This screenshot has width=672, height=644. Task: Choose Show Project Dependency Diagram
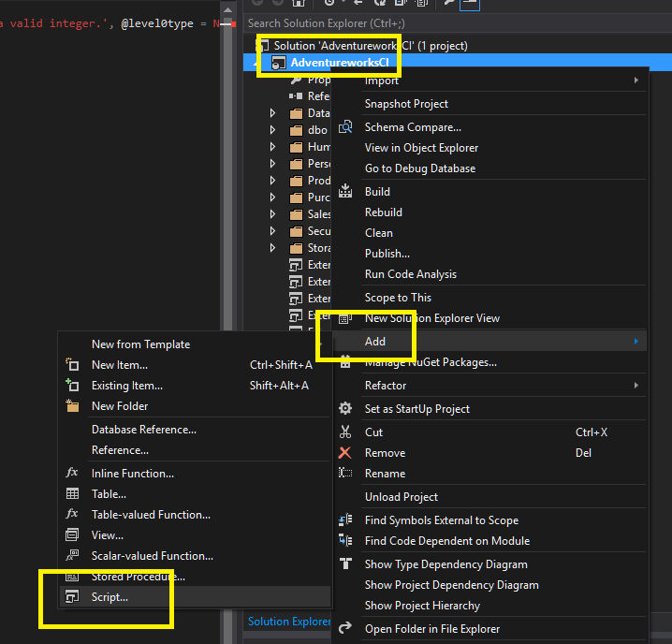pyautogui.click(x=452, y=585)
